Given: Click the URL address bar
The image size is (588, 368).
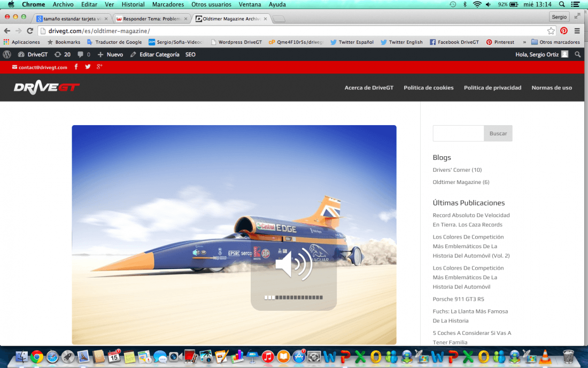Looking at the screenshot, I should [292, 31].
